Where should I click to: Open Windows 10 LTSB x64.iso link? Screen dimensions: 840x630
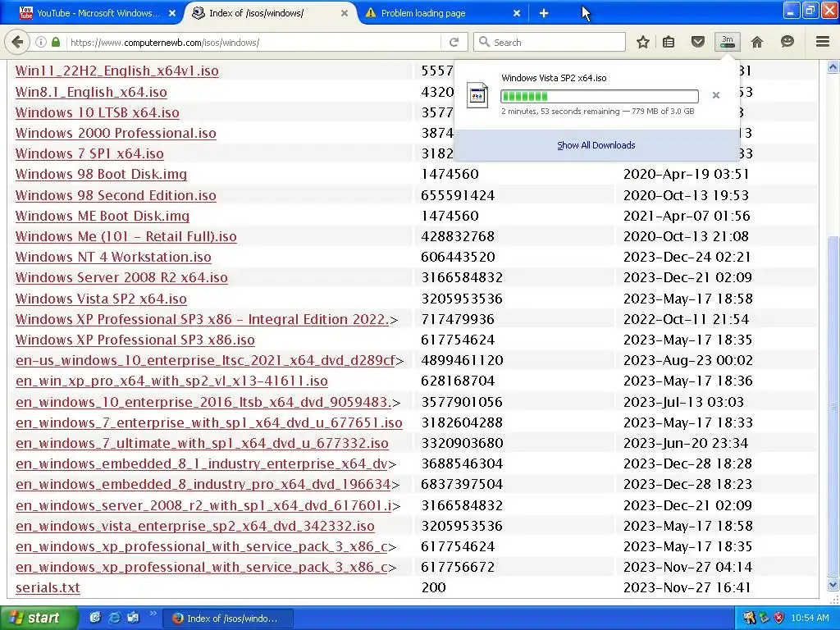tap(97, 112)
